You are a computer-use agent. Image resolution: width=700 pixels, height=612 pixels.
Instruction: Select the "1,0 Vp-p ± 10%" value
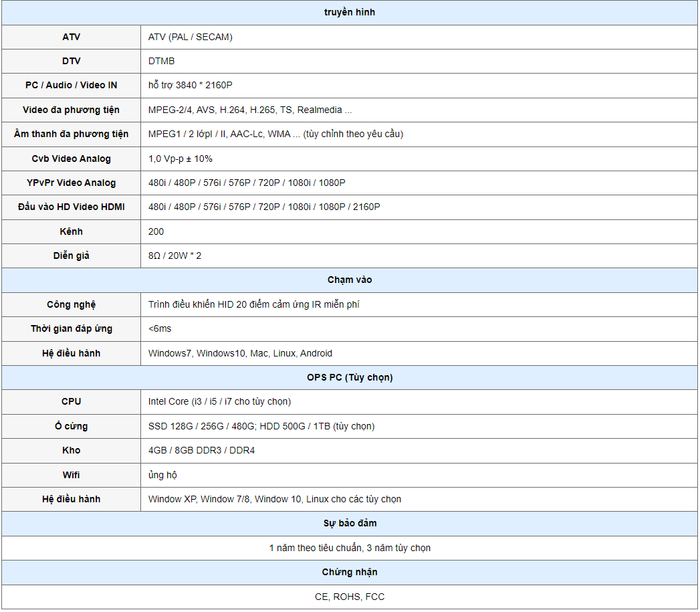181,159
